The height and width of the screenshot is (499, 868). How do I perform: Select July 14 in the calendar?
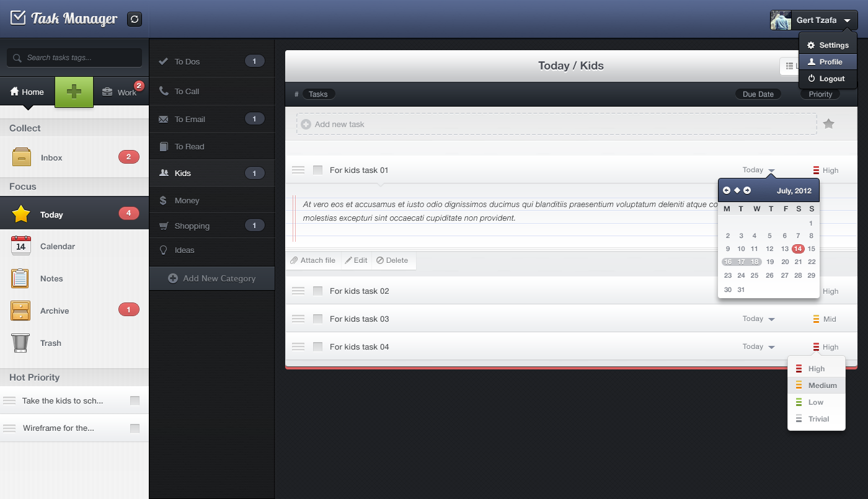pyautogui.click(x=798, y=249)
